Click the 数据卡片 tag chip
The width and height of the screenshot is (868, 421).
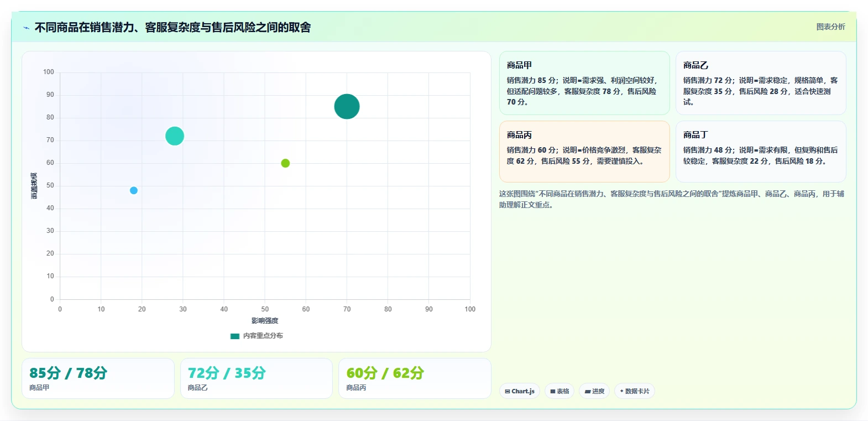coord(634,391)
